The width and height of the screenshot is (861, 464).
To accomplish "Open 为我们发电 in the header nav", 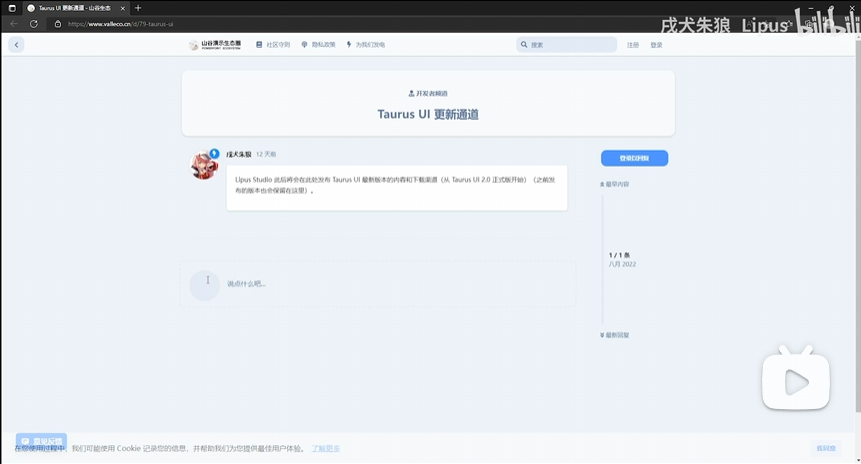I will [x=366, y=45].
